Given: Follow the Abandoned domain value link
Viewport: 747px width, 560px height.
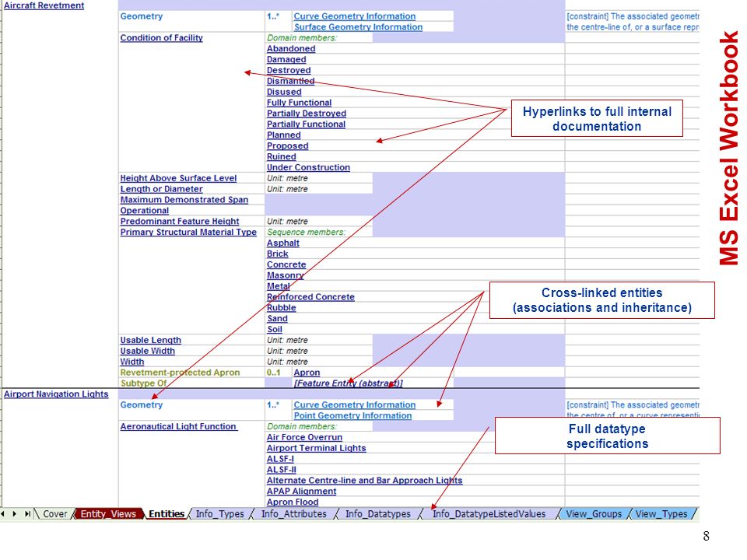Looking at the screenshot, I should [x=290, y=48].
